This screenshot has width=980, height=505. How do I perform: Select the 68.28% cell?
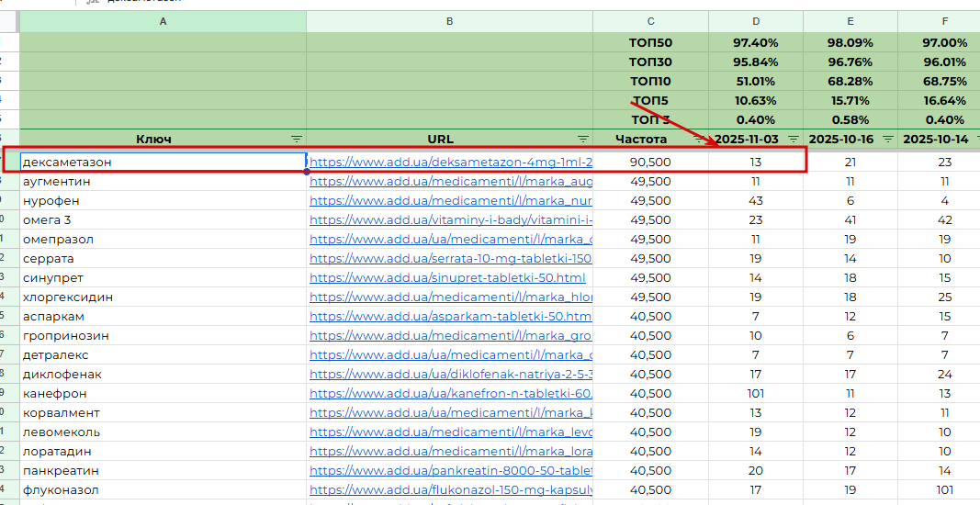click(850, 81)
